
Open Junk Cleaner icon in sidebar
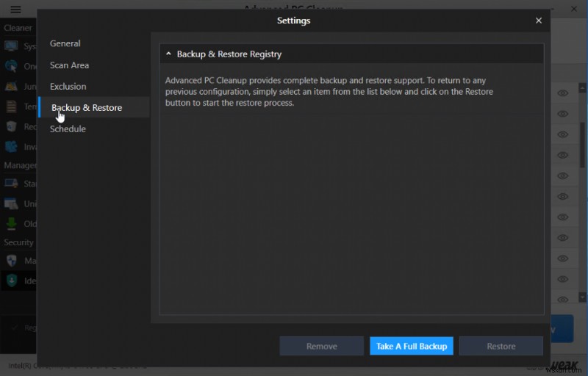pos(11,86)
